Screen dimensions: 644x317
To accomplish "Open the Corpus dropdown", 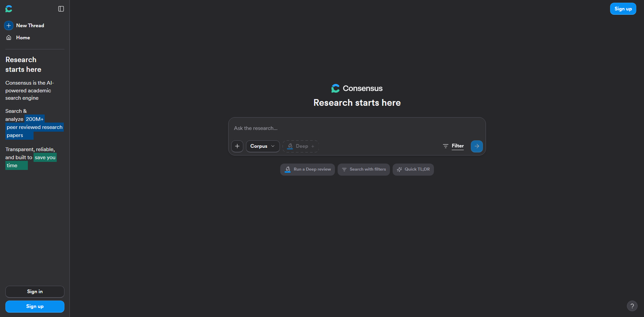I will 263,146.
